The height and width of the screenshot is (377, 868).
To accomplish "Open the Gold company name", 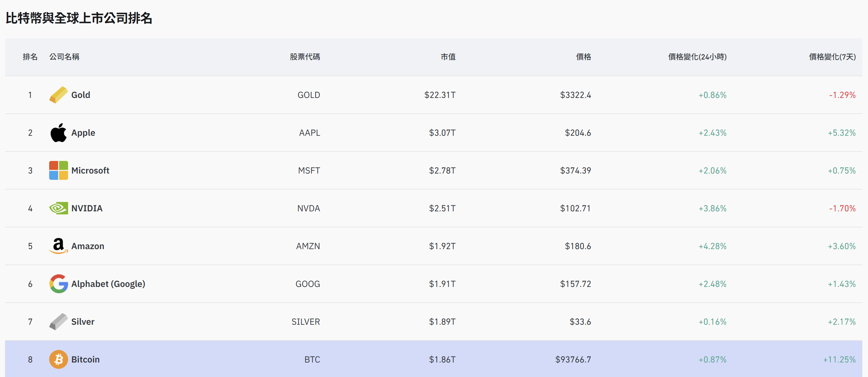I will pos(81,95).
